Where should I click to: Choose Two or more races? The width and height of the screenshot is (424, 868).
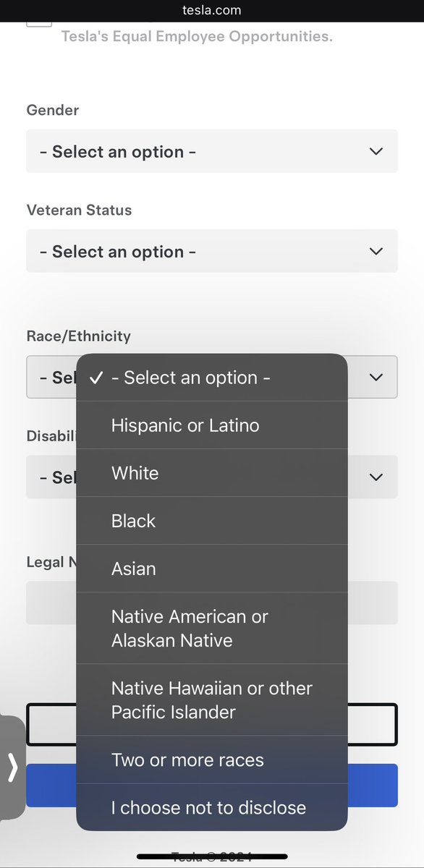[x=212, y=760]
